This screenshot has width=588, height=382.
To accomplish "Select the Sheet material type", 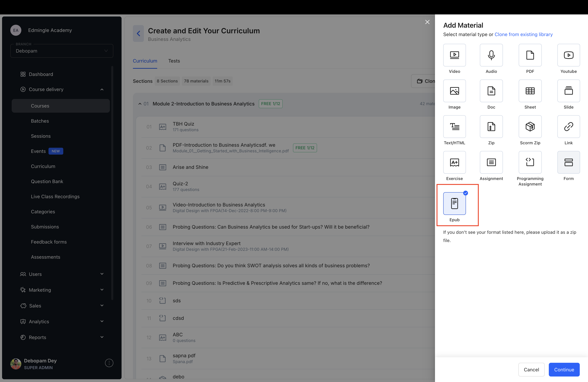I will [530, 91].
